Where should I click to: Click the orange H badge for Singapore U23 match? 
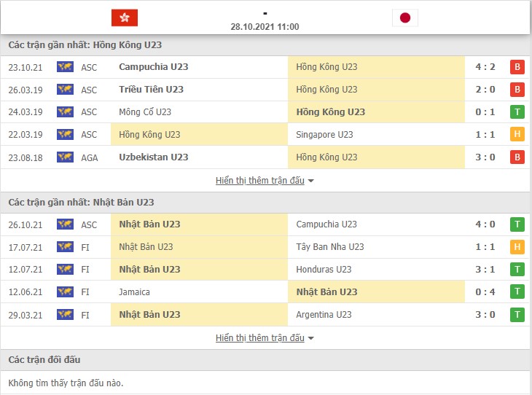click(517, 134)
